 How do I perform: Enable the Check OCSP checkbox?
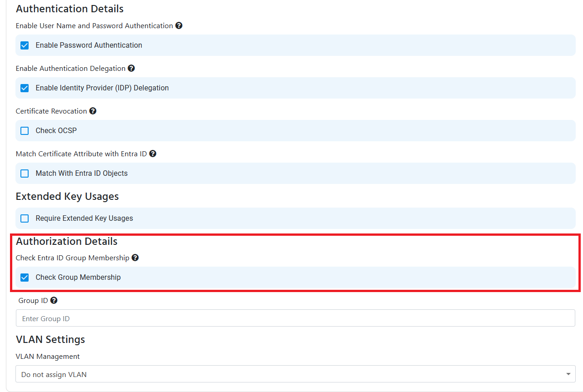tap(25, 131)
